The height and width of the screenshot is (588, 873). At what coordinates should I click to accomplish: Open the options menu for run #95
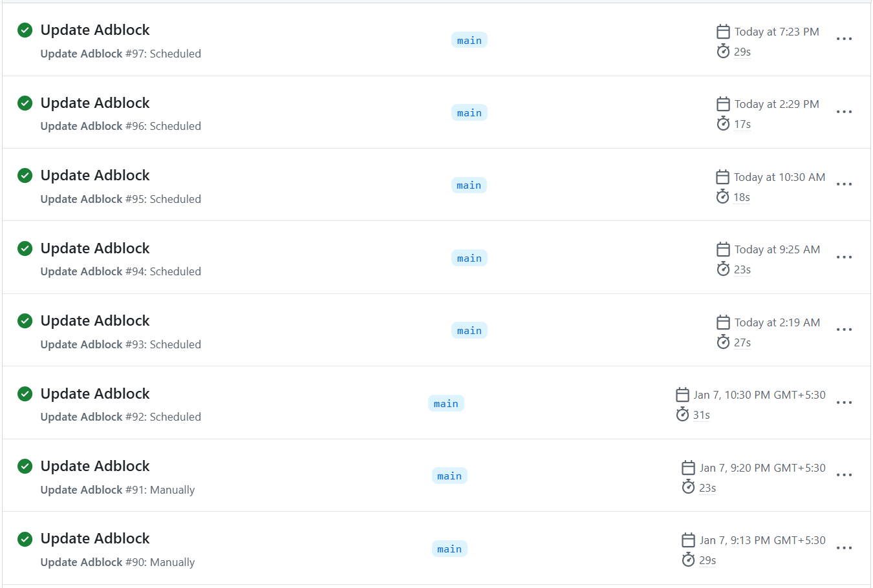(844, 185)
